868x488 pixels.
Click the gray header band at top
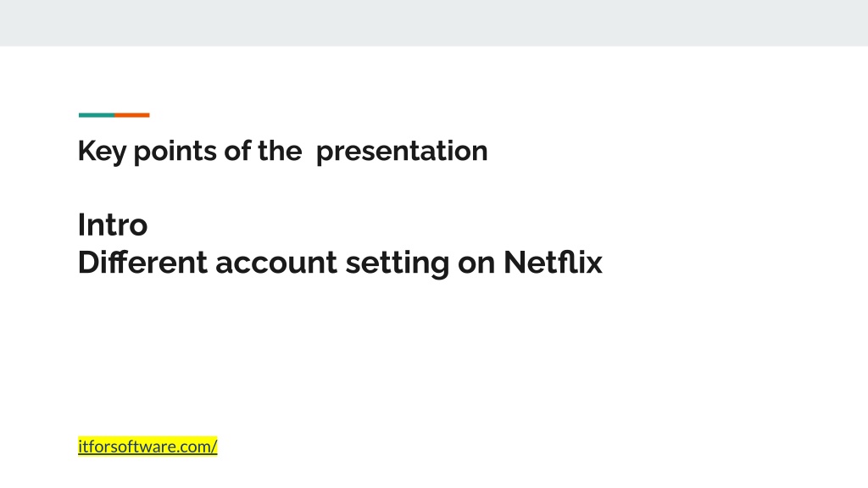pos(434,23)
